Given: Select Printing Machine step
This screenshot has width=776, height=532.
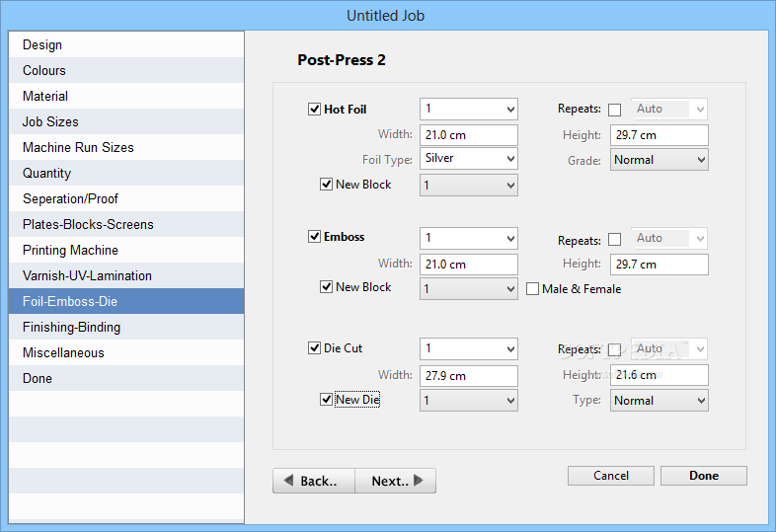Looking at the screenshot, I should click(126, 250).
